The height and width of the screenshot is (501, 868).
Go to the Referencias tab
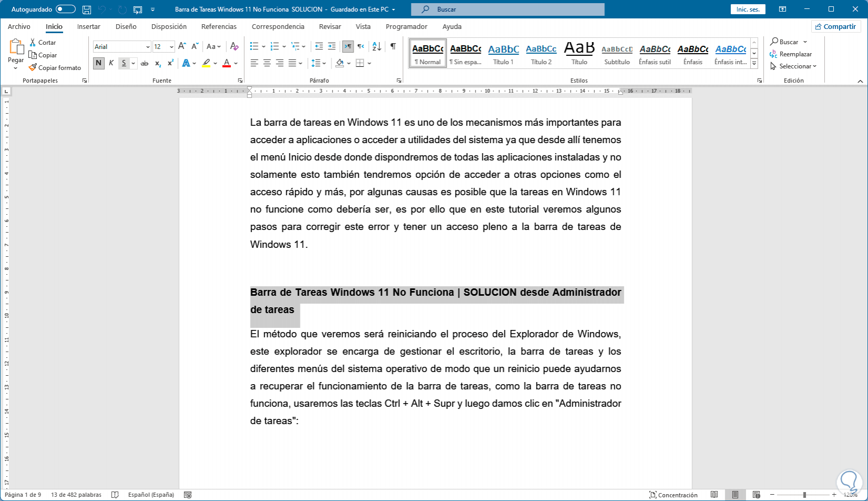coord(219,26)
